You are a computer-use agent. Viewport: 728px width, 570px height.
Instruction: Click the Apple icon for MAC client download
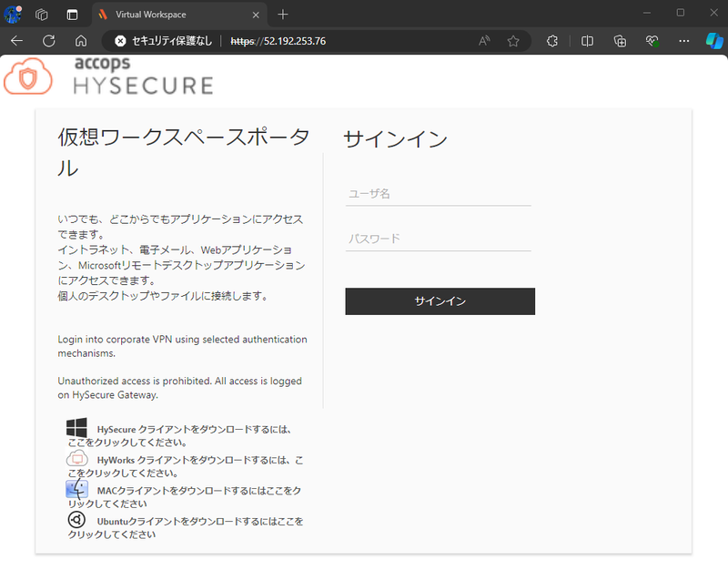[76, 489]
